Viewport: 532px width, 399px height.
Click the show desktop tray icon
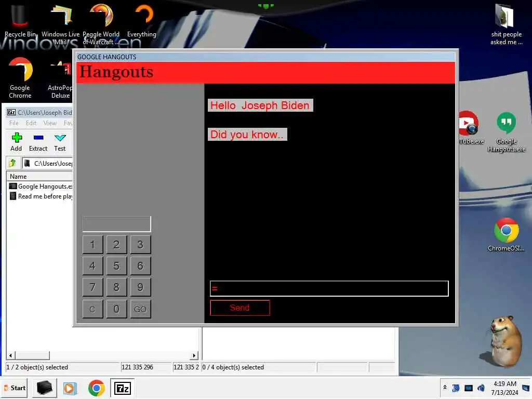[526, 388]
